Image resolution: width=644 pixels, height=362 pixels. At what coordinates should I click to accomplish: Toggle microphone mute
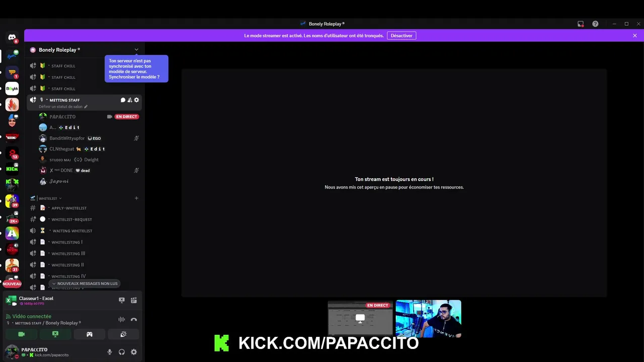pyautogui.click(x=110, y=352)
